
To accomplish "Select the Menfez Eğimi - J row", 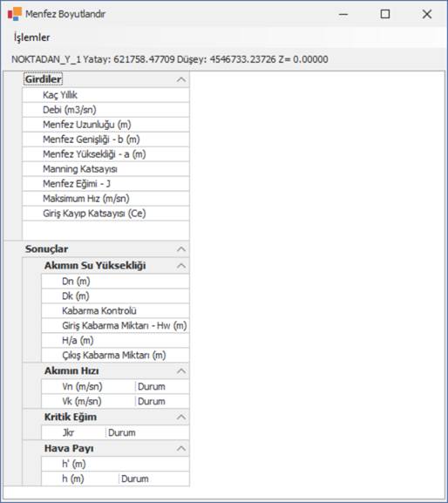I will [105, 183].
